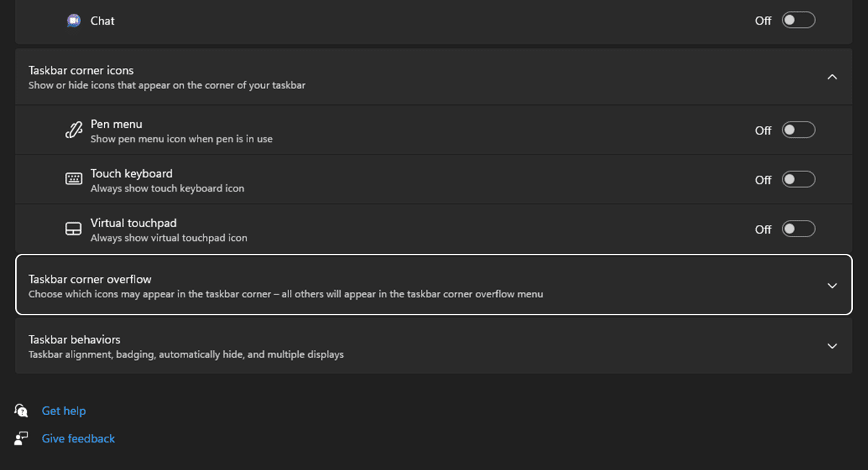This screenshot has width=868, height=470.
Task: Click the Chat app icon
Action: pos(73,20)
